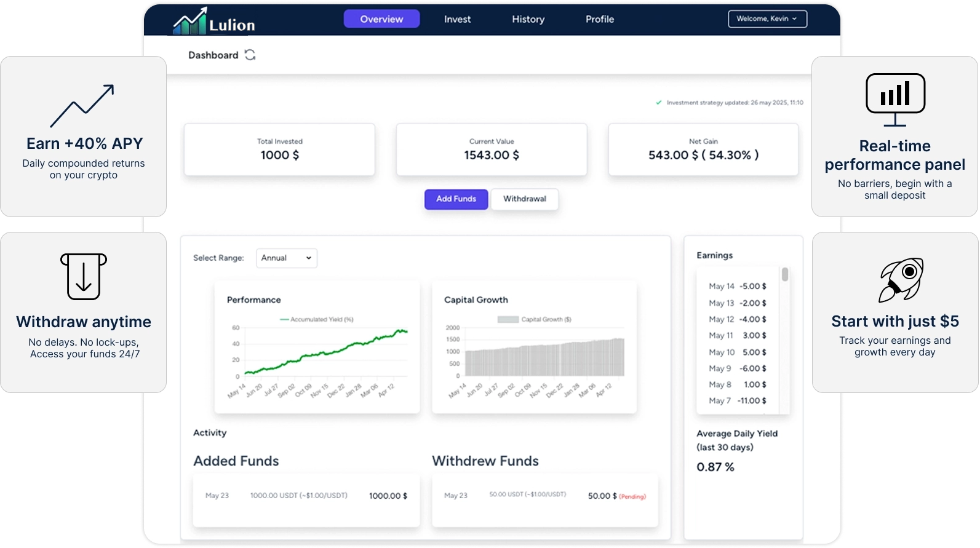Click the red Pending withdrawal status
The width and height of the screenshot is (980, 548).
coord(632,497)
